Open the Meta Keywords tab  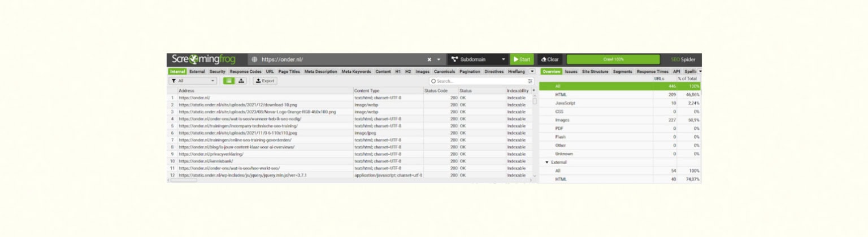pyautogui.click(x=356, y=72)
